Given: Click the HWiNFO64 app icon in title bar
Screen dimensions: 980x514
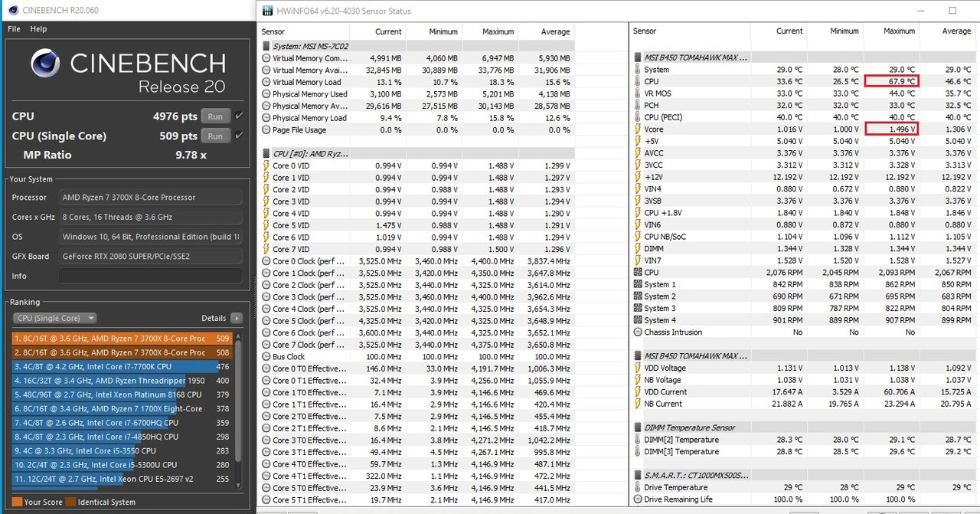Looking at the screenshot, I should tap(267, 11).
